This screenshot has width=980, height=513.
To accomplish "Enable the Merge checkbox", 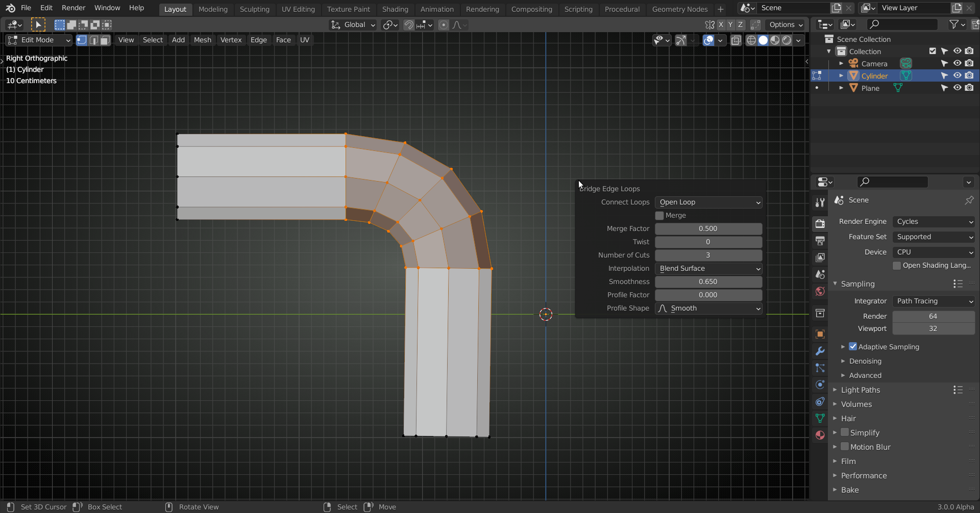I will (659, 216).
